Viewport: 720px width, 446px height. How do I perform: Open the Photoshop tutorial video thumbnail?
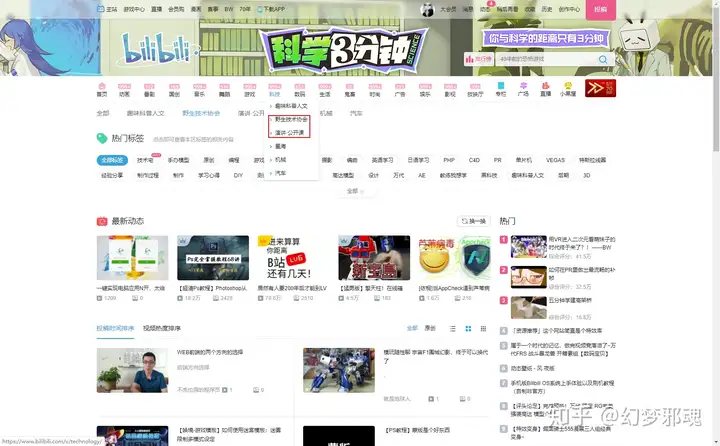click(x=213, y=258)
